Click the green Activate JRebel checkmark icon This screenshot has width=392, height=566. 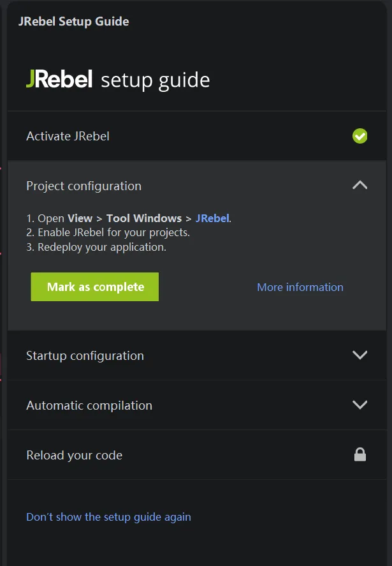[x=359, y=136]
